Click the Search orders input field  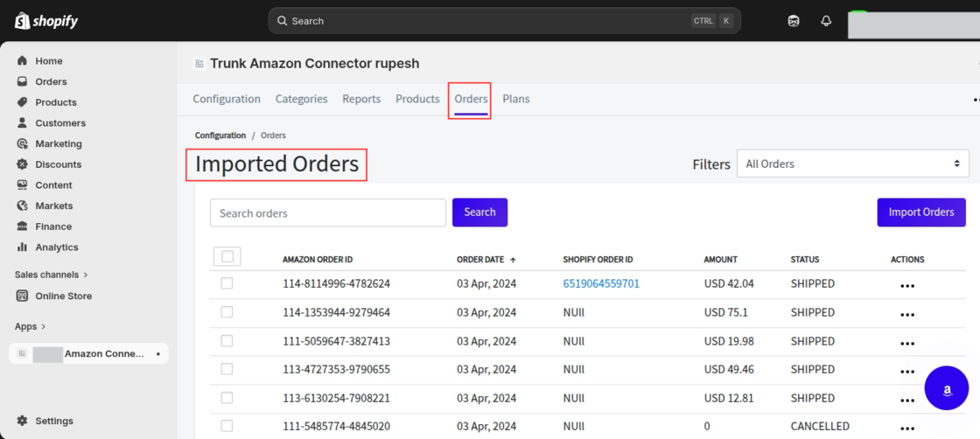(x=328, y=213)
